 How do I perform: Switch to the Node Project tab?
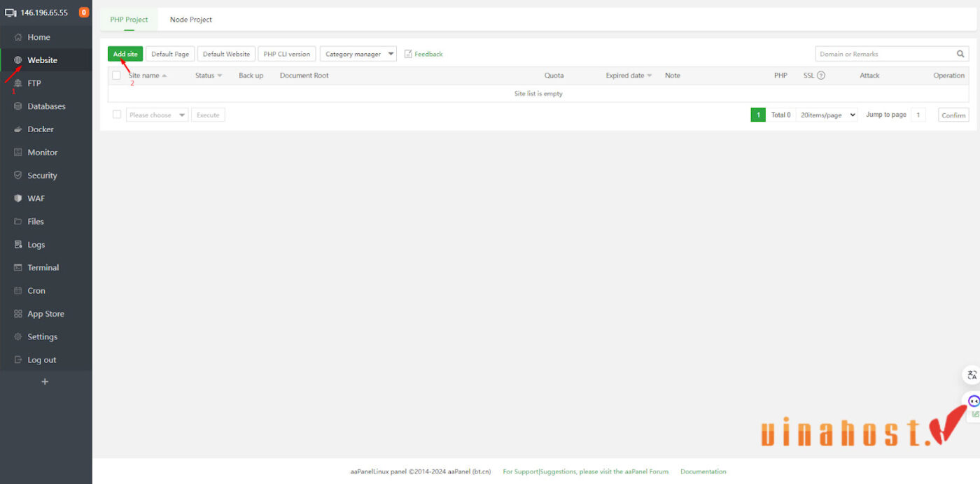tap(190, 20)
